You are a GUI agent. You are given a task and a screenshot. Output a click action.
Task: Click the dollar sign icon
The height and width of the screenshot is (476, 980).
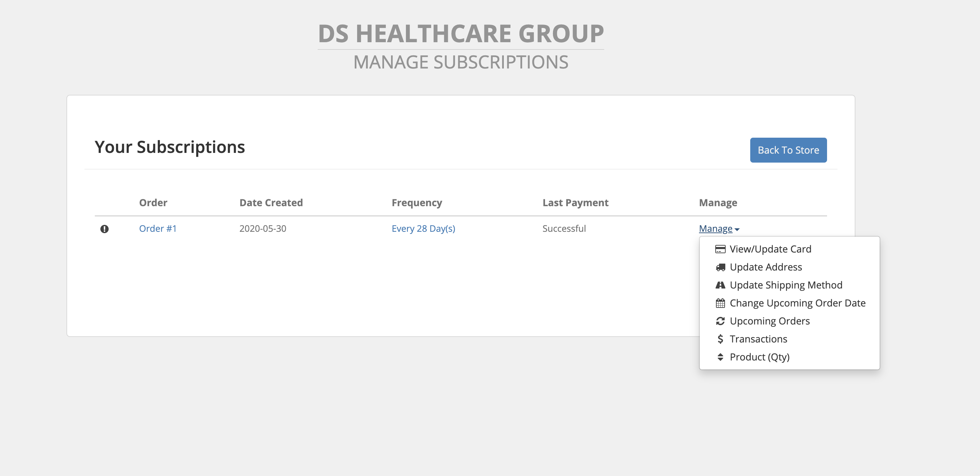pos(720,339)
